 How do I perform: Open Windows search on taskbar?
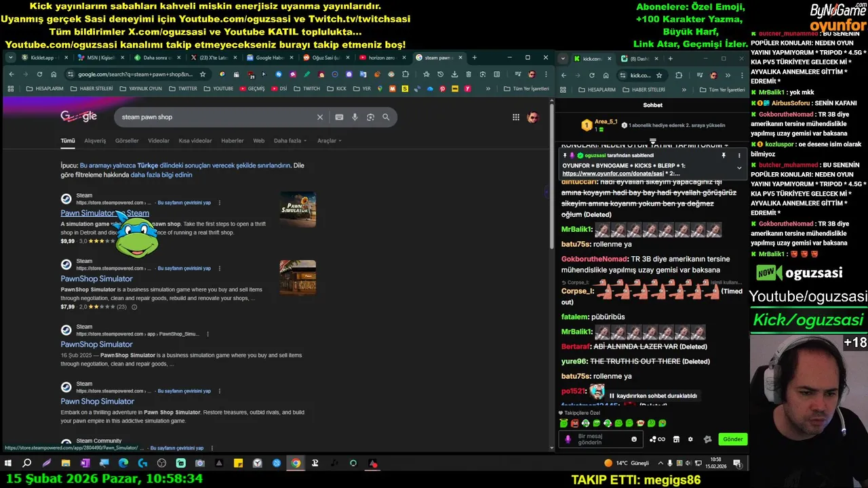click(27, 464)
